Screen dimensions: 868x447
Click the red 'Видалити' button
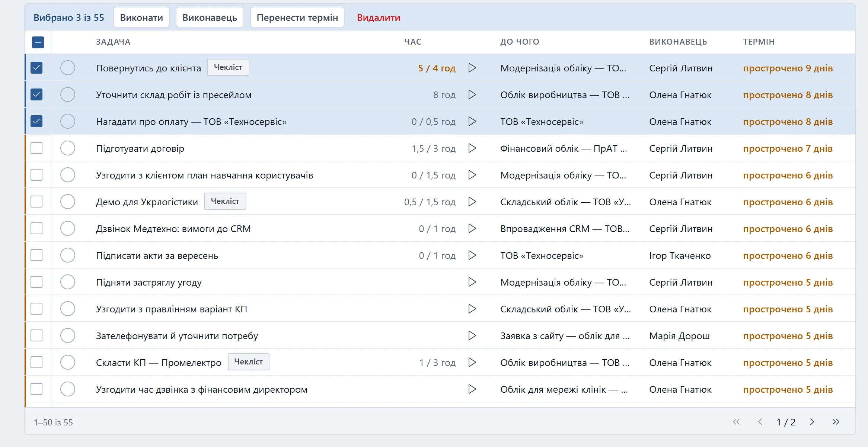[x=379, y=17]
